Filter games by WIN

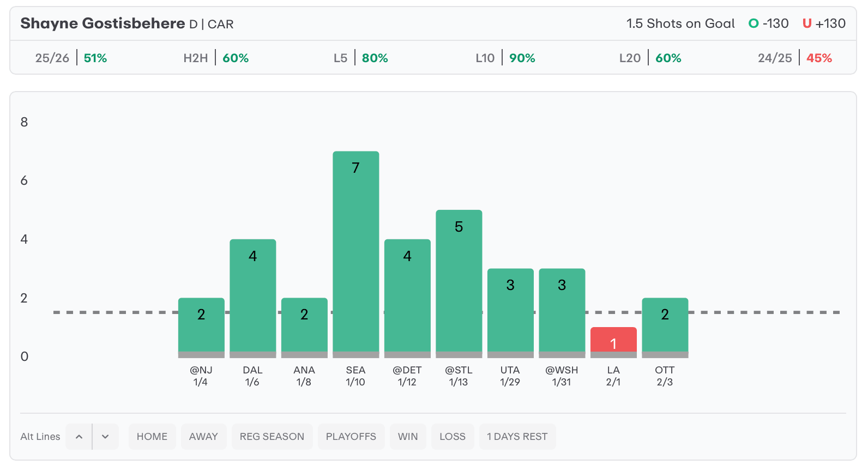[407, 437]
